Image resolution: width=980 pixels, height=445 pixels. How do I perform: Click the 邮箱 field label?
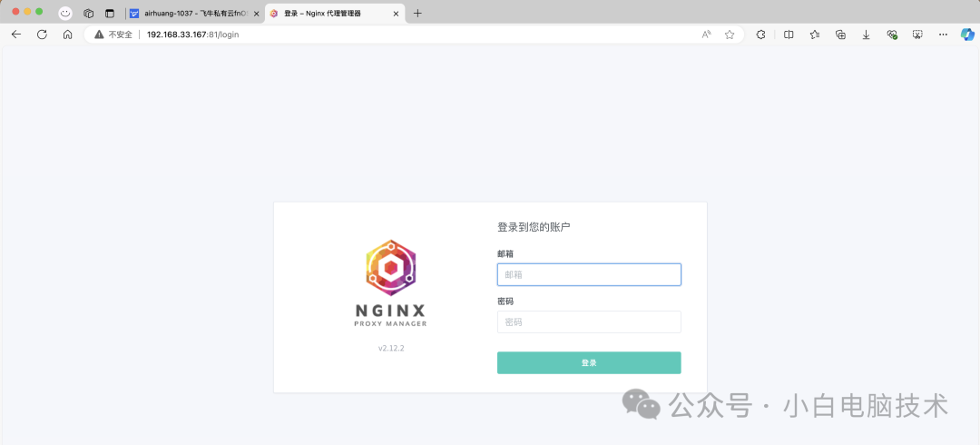[x=505, y=253]
